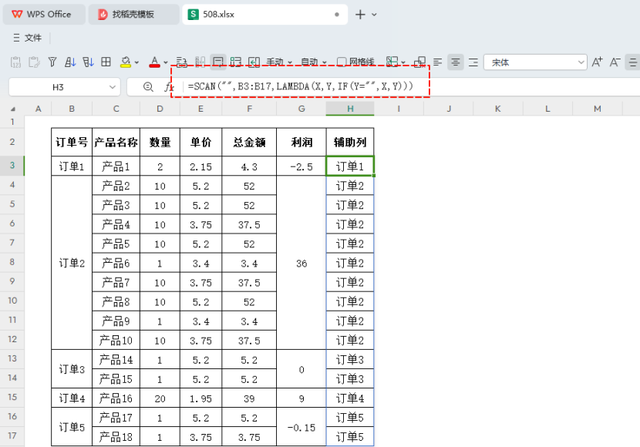Sort descending with the Z-A icon
Image resolution: width=640 pixels, height=447 pixels.
[x=88, y=62]
